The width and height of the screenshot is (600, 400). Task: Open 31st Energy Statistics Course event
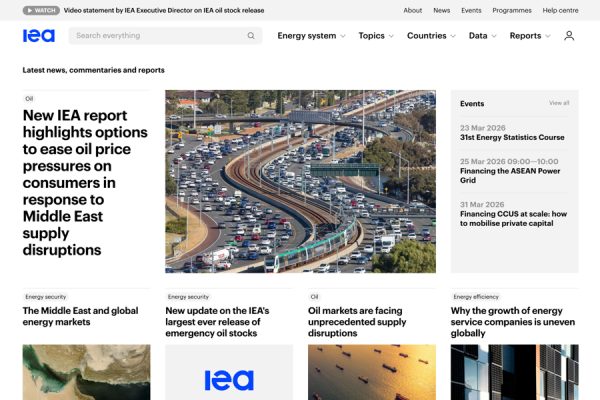point(512,137)
